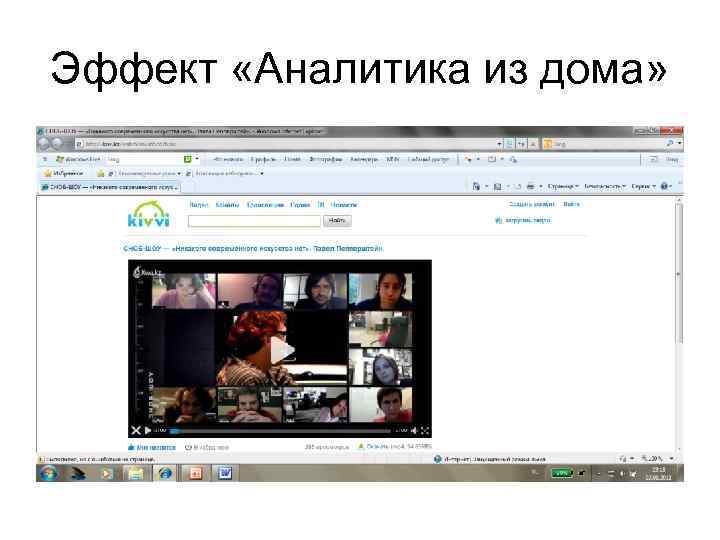The width and height of the screenshot is (720, 540).
Task: Open the create-account link in page header
Action: 532,204
